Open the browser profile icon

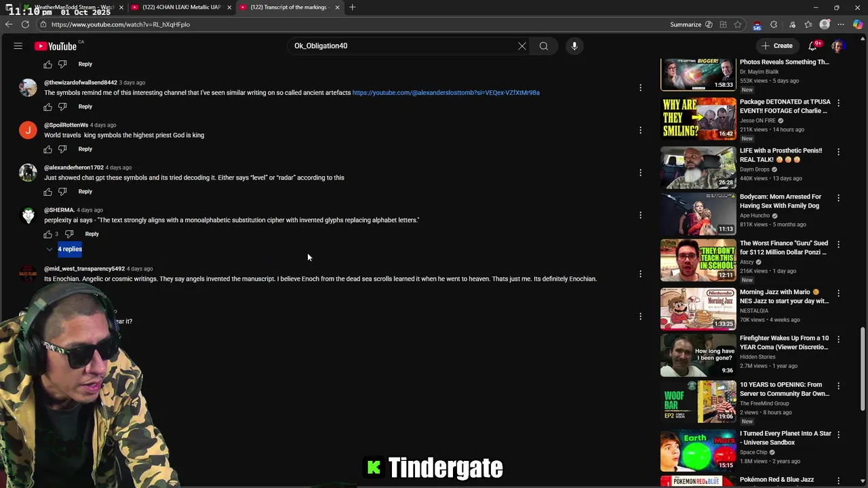tap(825, 24)
